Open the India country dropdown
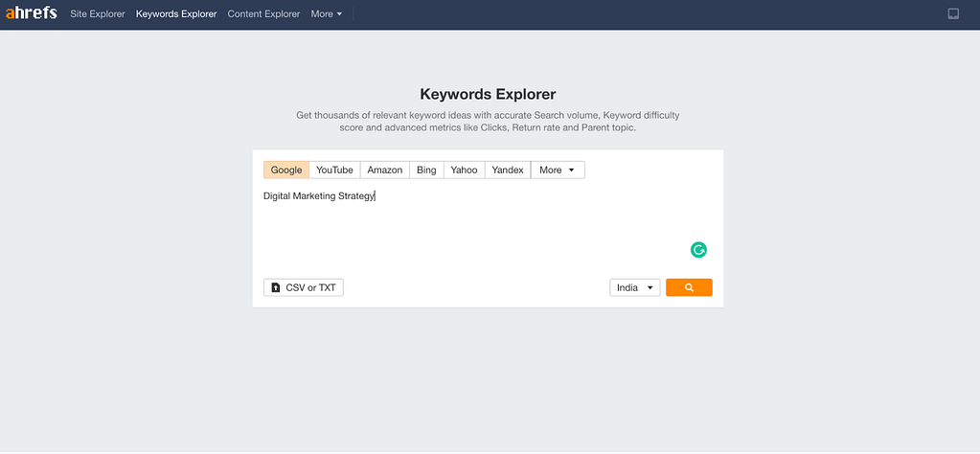 635,288
